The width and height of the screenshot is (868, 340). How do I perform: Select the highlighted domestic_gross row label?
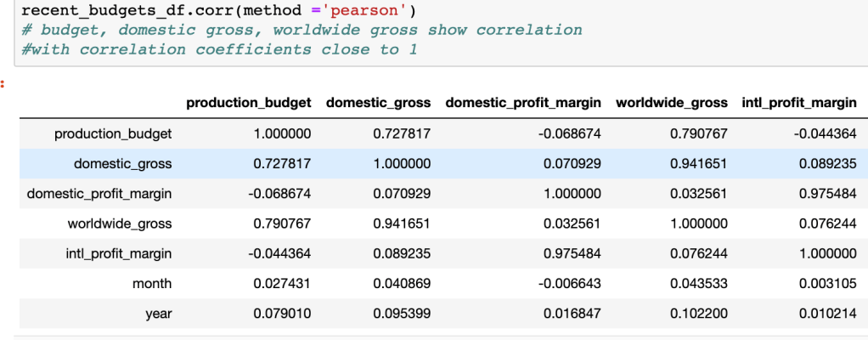pyautogui.click(x=123, y=164)
